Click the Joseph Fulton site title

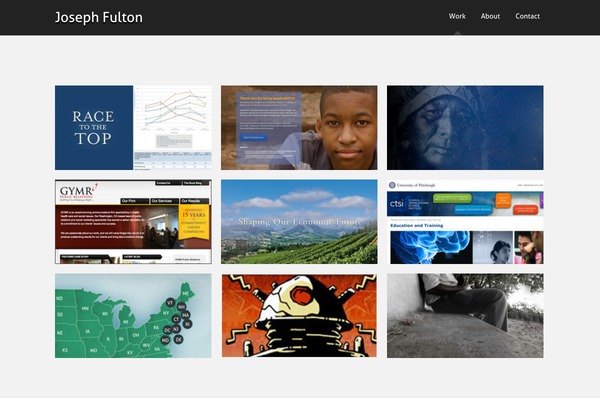pos(99,18)
